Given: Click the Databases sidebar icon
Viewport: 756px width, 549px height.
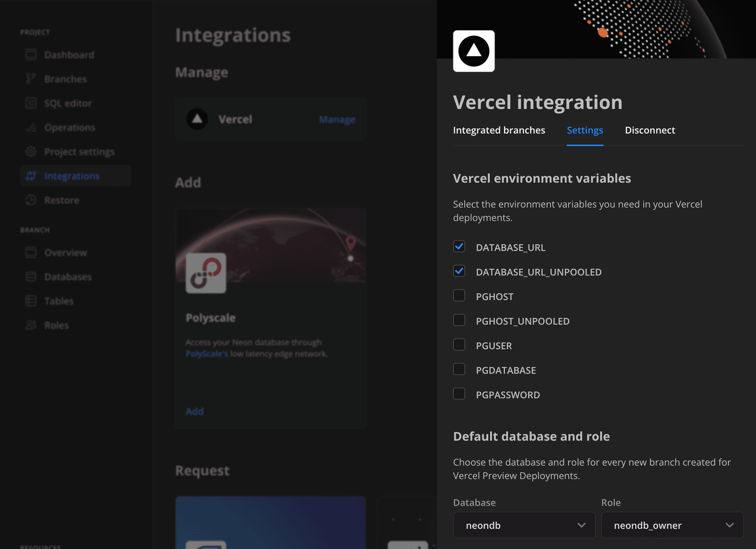Looking at the screenshot, I should point(31,277).
